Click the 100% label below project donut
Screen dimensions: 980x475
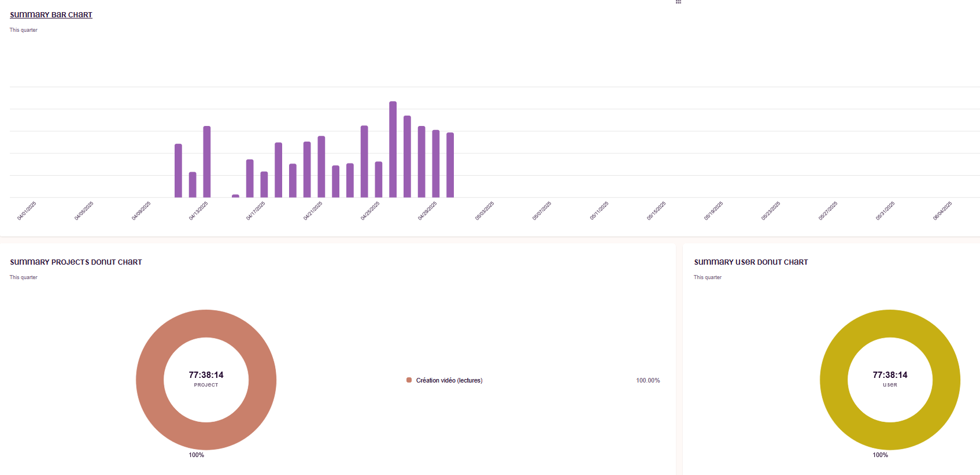(x=196, y=455)
